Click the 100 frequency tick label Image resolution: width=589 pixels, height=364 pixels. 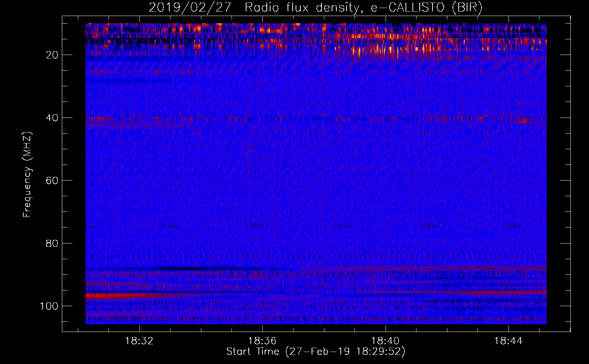coord(49,306)
